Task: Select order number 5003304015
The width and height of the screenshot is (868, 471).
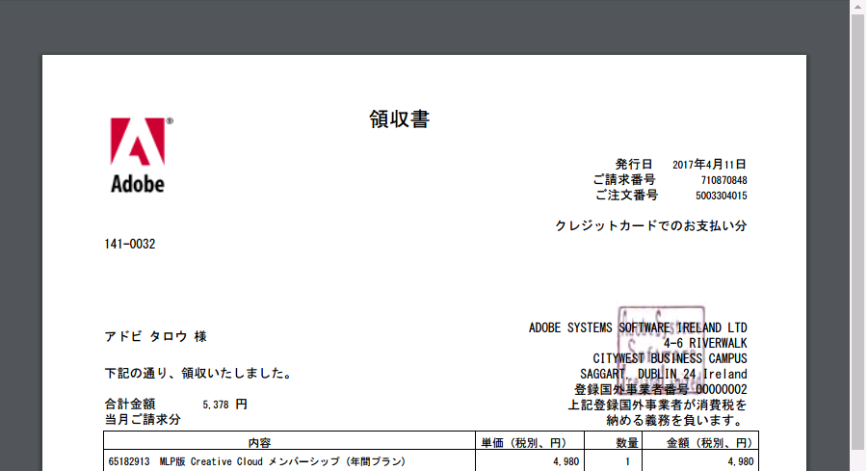Action: [721, 196]
